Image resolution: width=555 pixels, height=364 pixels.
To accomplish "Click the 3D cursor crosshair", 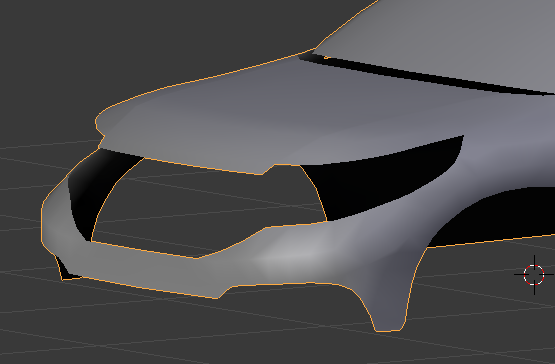I will point(534,274).
